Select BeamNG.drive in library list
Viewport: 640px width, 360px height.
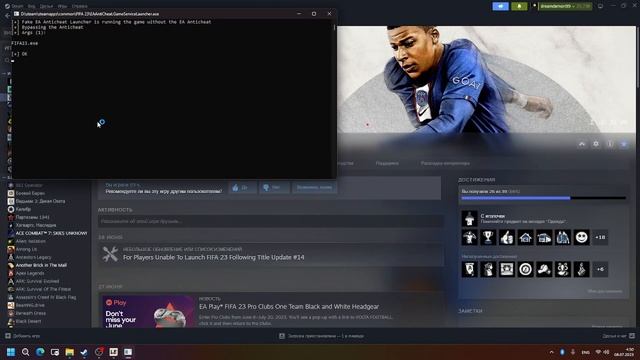coord(30,305)
